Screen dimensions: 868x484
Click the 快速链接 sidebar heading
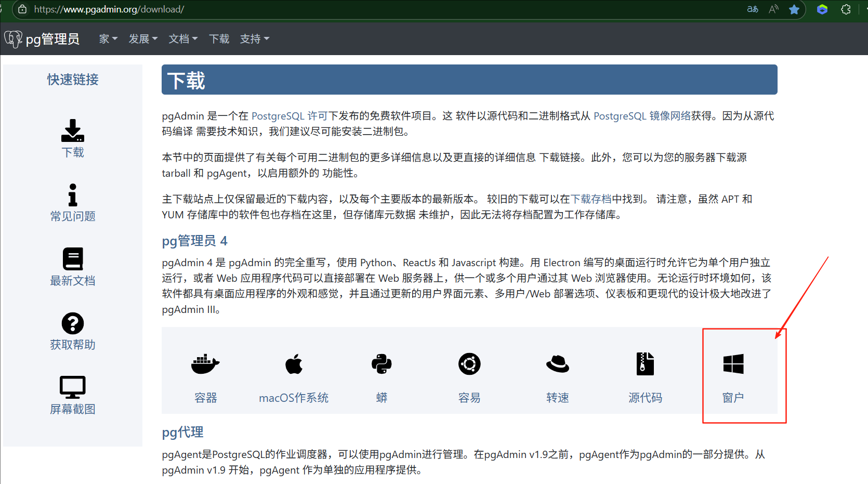(73, 80)
